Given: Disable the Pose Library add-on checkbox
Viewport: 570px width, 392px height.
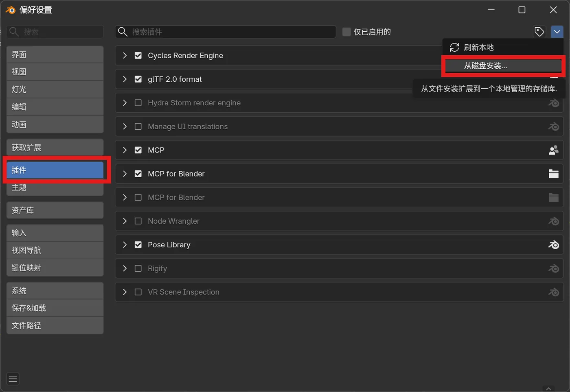Looking at the screenshot, I should tap(138, 245).
